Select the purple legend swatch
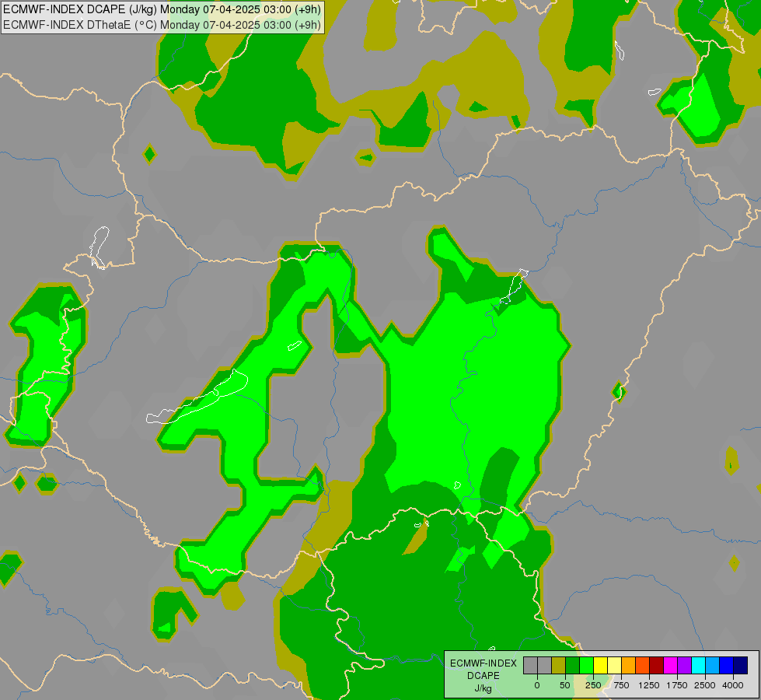This screenshot has height=700, width=761. pos(684,665)
